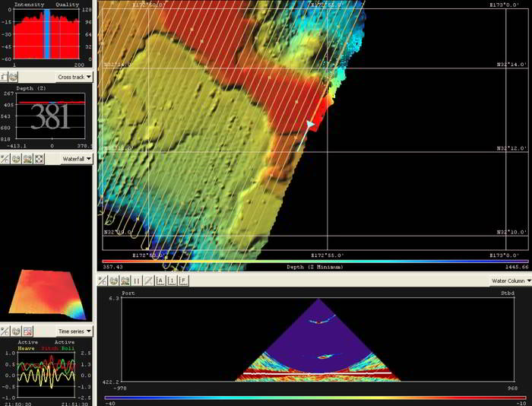
Task: Toggle the 1 button in Water Column toolbar
Action: click(x=173, y=281)
